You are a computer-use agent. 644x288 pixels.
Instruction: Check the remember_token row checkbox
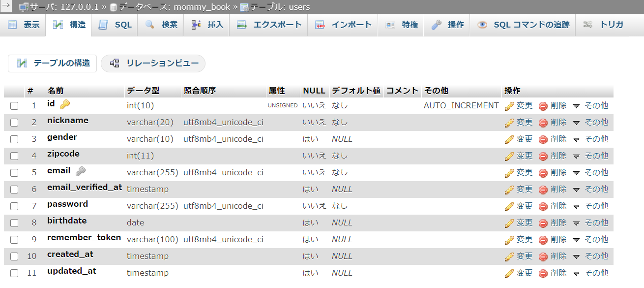point(14,240)
